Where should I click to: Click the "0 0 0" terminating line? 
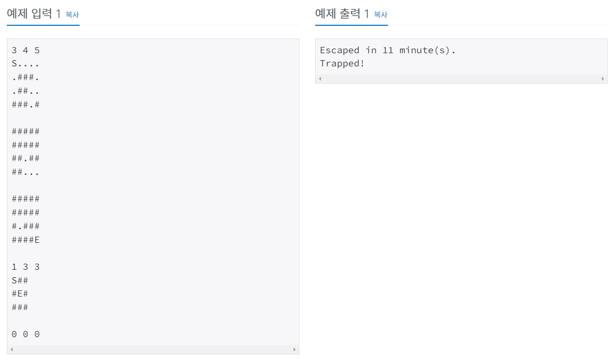[26, 335]
